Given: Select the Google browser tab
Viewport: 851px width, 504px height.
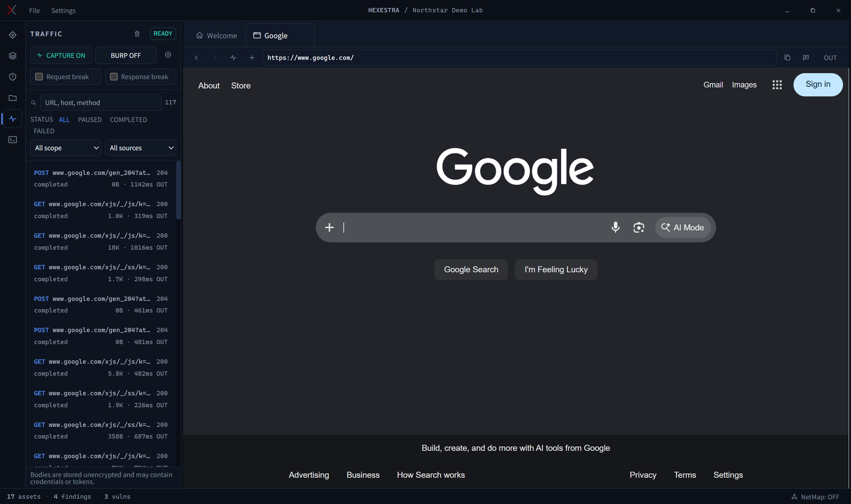Looking at the screenshot, I should [x=280, y=36].
